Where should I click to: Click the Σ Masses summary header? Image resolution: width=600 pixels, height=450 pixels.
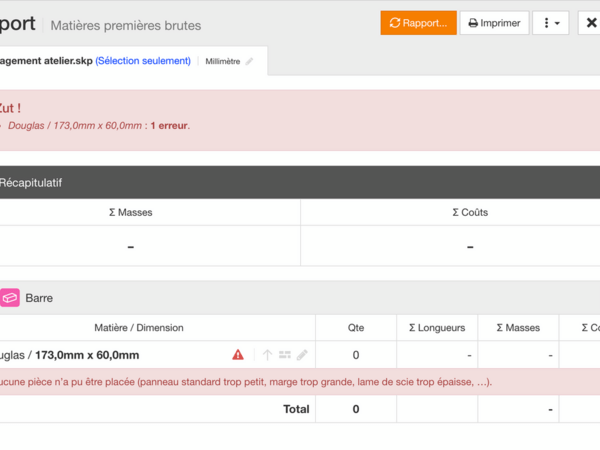coord(130,212)
